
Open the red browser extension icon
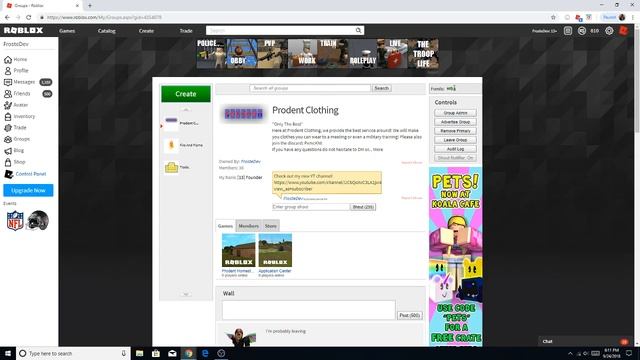(578, 17)
